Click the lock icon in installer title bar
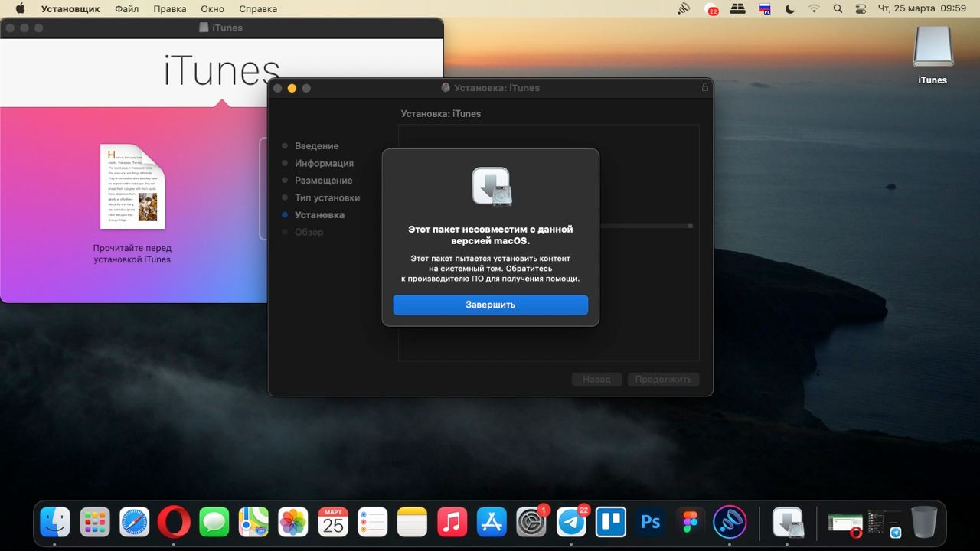The width and height of the screenshot is (980, 551). click(x=705, y=87)
